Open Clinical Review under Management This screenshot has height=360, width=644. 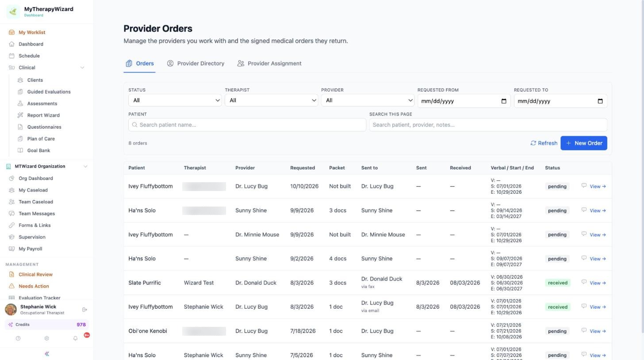coord(35,274)
